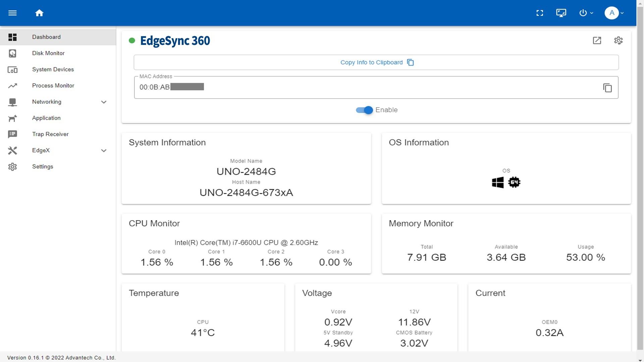
Task: Click the Trap Receiver message icon
Action: 12,134
